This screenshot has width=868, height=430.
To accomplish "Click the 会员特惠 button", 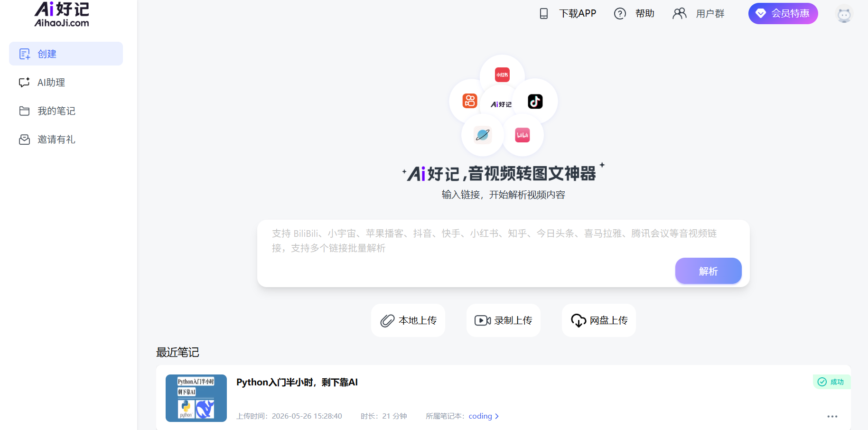I will 783,13.
